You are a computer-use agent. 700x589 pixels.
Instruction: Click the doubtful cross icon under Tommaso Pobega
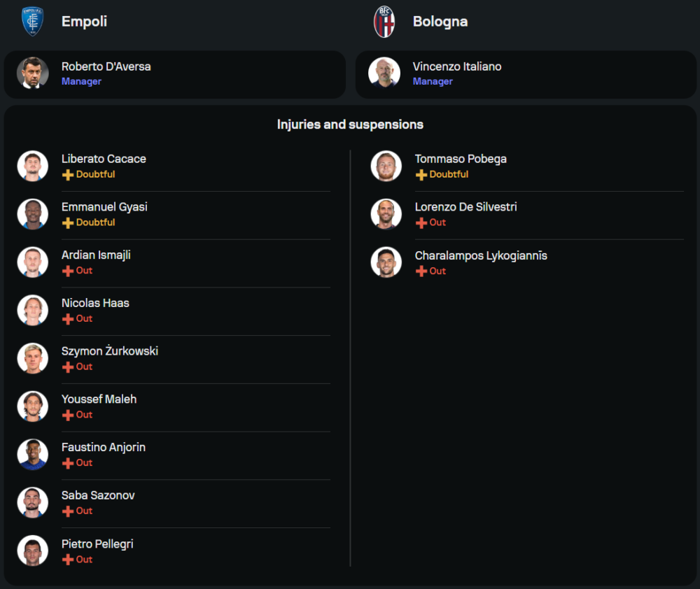(421, 175)
